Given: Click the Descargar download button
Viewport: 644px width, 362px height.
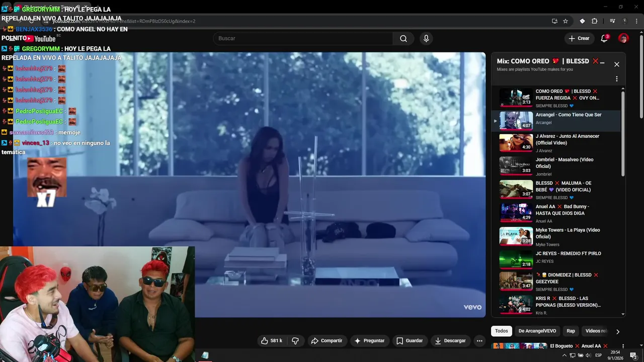Looking at the screenshot, I should [450, 341].
